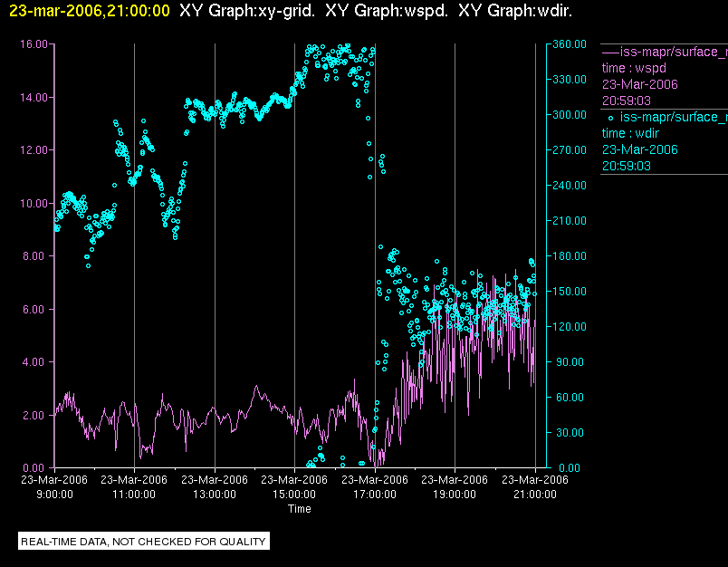Click the 'time : wspd' legend label
Viewport: 728px width, 567px height.
click(634, 68)
